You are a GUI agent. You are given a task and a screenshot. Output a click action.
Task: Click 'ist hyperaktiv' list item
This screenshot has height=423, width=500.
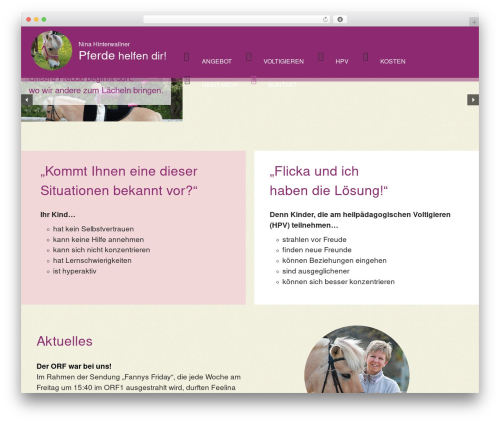[x=75, y=271]
